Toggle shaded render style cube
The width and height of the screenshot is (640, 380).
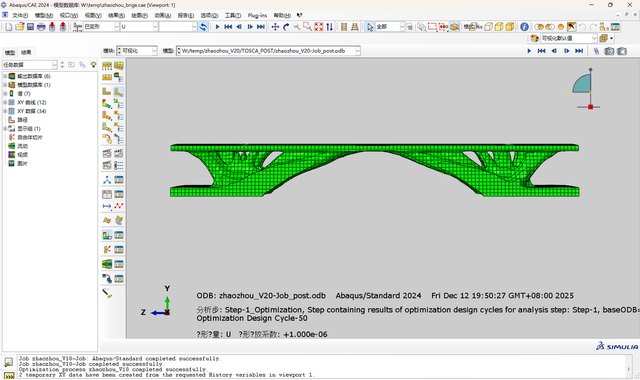(510, 27)
